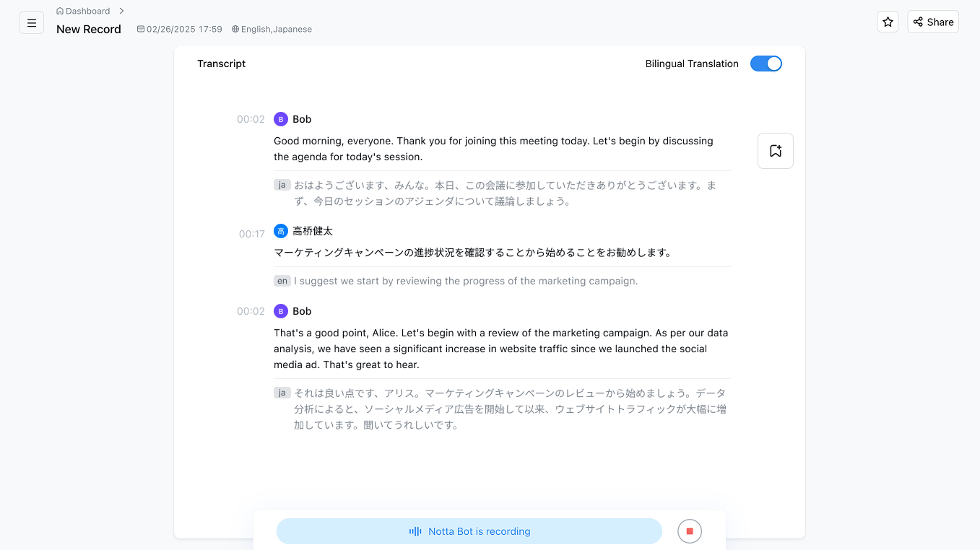
Task: Click the Share button
Action: coord(932,22)
